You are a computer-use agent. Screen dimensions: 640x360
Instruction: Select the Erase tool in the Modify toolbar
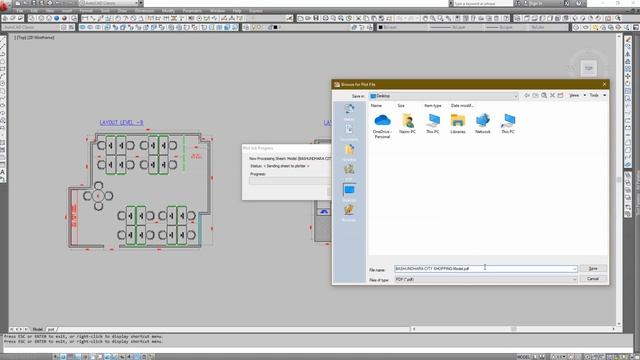click(628, 40)
